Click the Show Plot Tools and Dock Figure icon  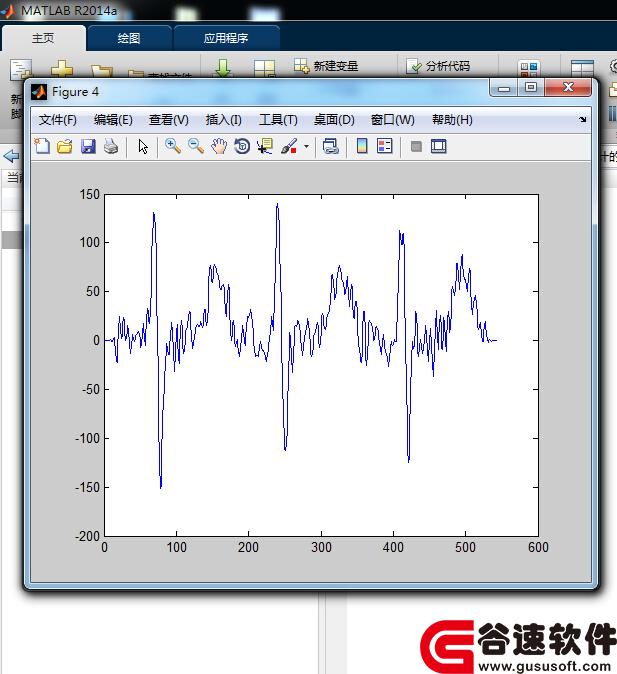439,147
